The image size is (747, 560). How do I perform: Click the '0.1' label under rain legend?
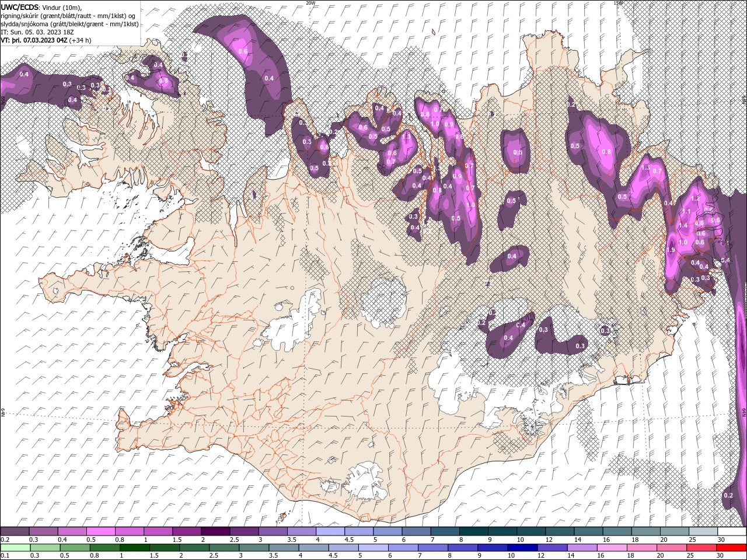(x=4, y=556)
